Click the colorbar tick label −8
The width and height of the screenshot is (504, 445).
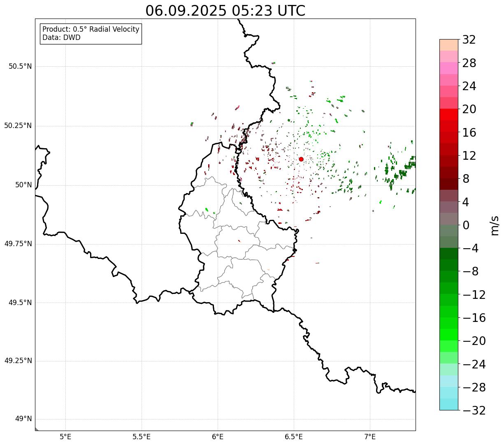470,272
